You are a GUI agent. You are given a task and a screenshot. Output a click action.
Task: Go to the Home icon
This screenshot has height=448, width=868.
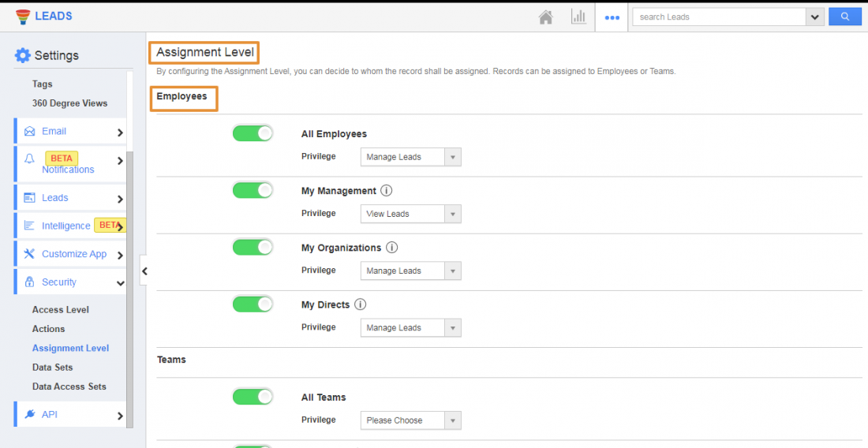point(546,17)
